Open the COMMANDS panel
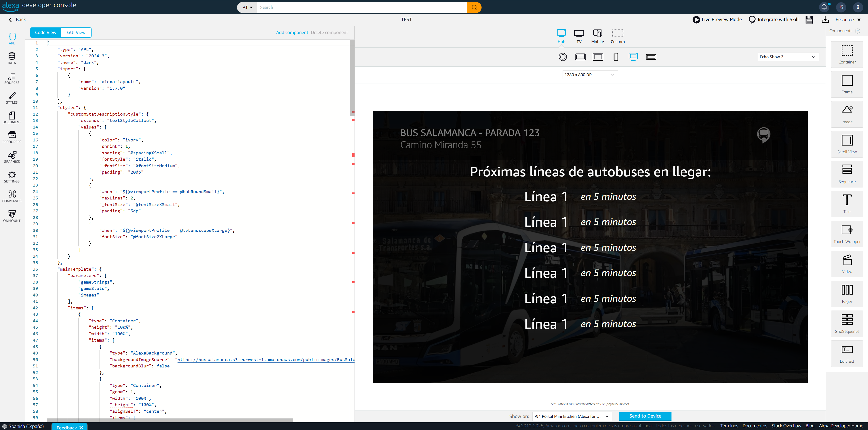This screenshot has width=868, height=430. 12,196
